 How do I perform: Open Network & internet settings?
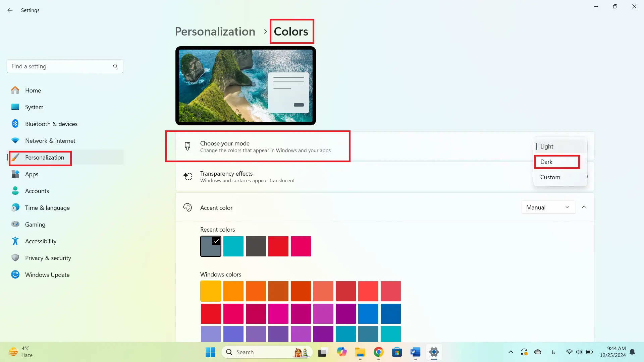pos(50,141)
